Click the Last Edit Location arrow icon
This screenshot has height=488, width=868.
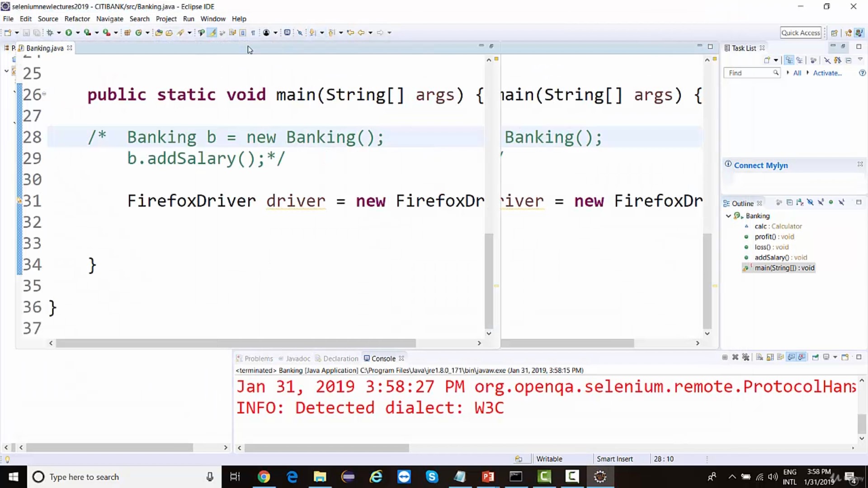click(x=350, y=33)
